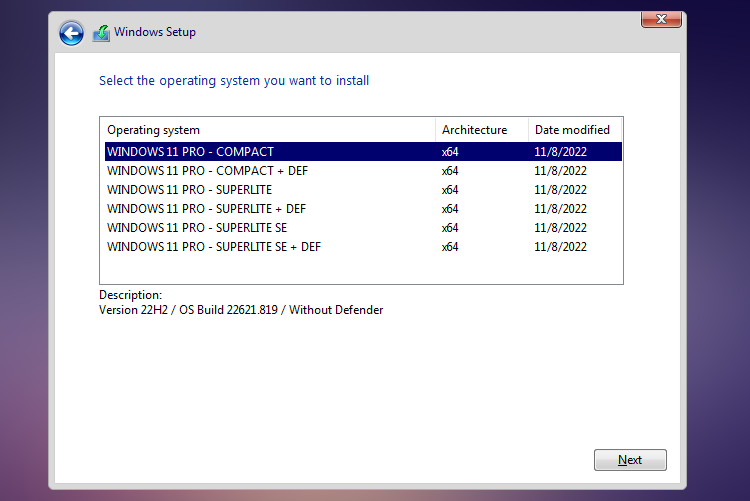Choose WINDOWS 11 PRO - SUPERLITE edition
Viewport: 750px width, 501px height.
[x=363, y=189]
